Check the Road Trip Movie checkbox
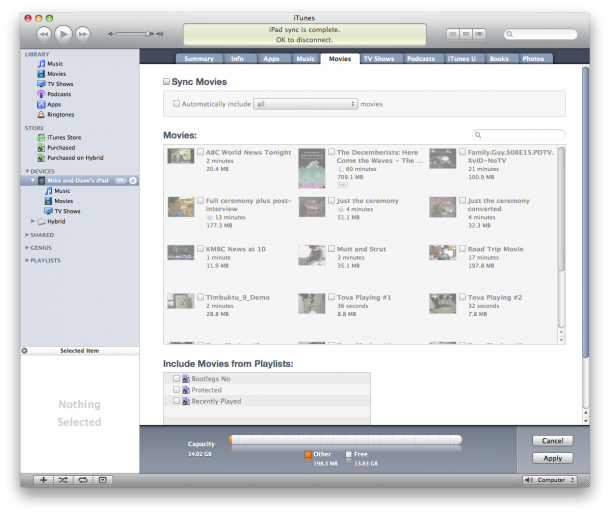The height and width of the screenshot is (515, 610). point(462,248)
